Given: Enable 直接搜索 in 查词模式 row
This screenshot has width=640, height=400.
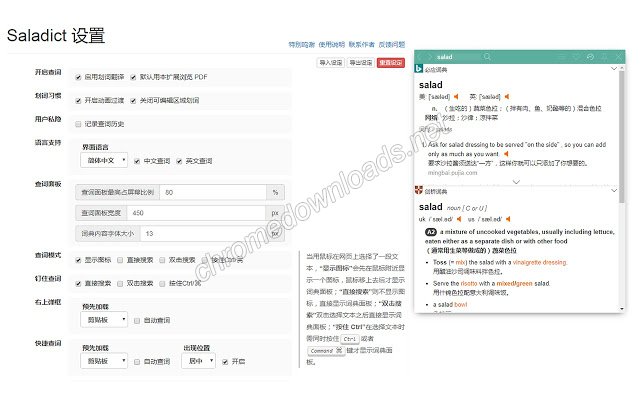Looking at the screenshot, I should coord(120,260).
